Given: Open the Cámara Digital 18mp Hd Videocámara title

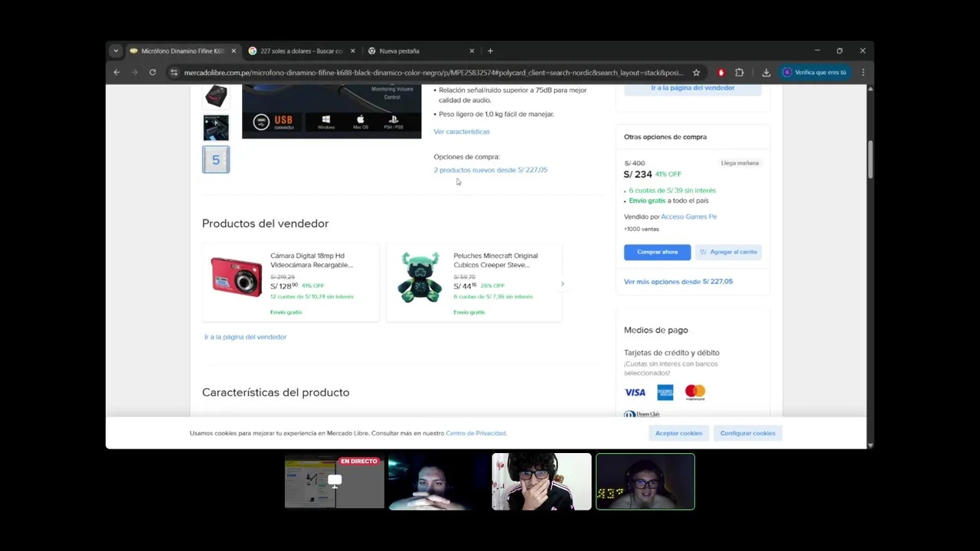Looking at the screenshot, I should [312, 260].
